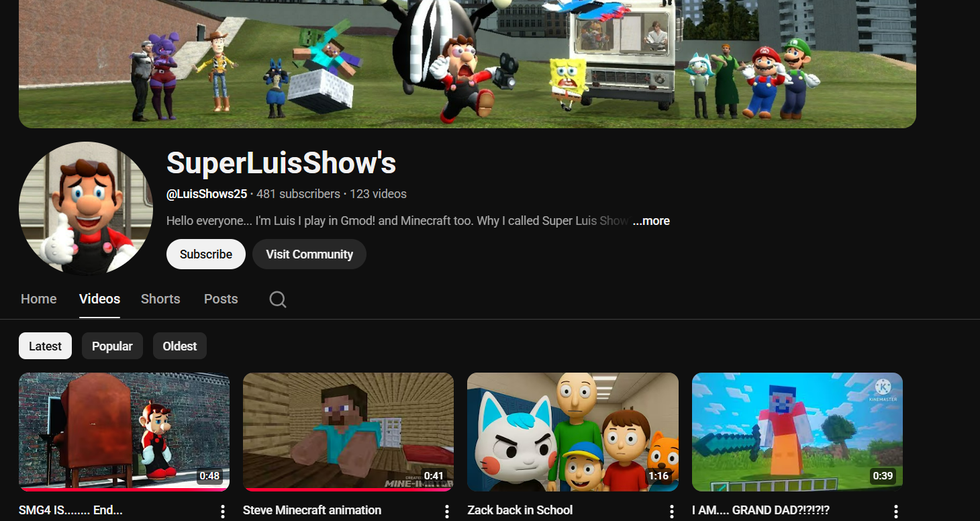Open the @LuisShows25 channel handle
The height and width of the screenshot is (521, 980).
tap(207, 194)
